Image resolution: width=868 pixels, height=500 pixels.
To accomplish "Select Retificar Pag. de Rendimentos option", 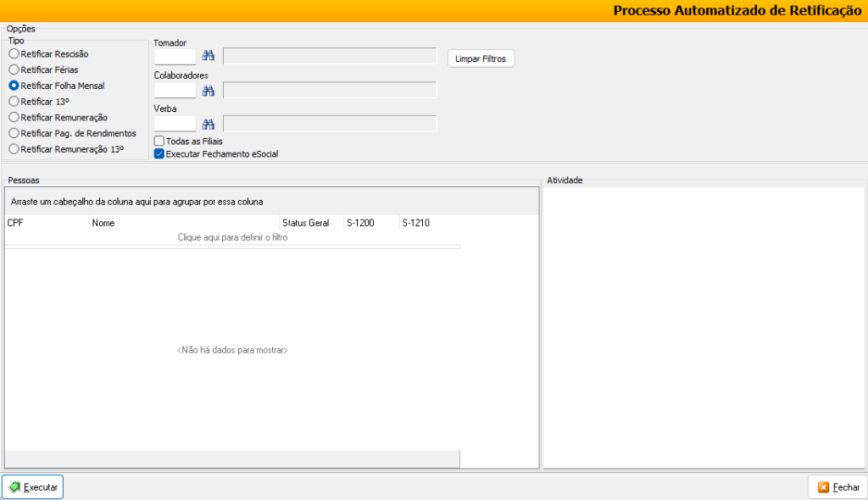I will click(x=14, y=133).
